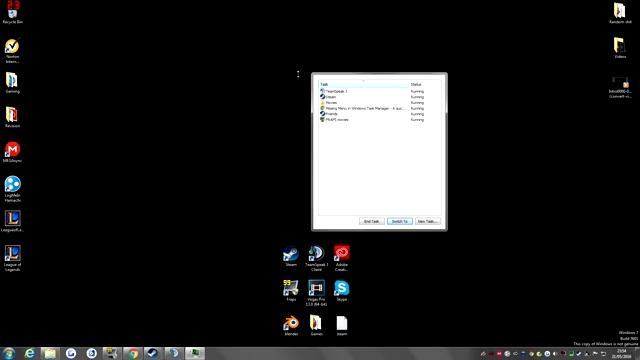Open Google Chrome from the taskbar
640x360 pixels.
(x=133, y=353)
